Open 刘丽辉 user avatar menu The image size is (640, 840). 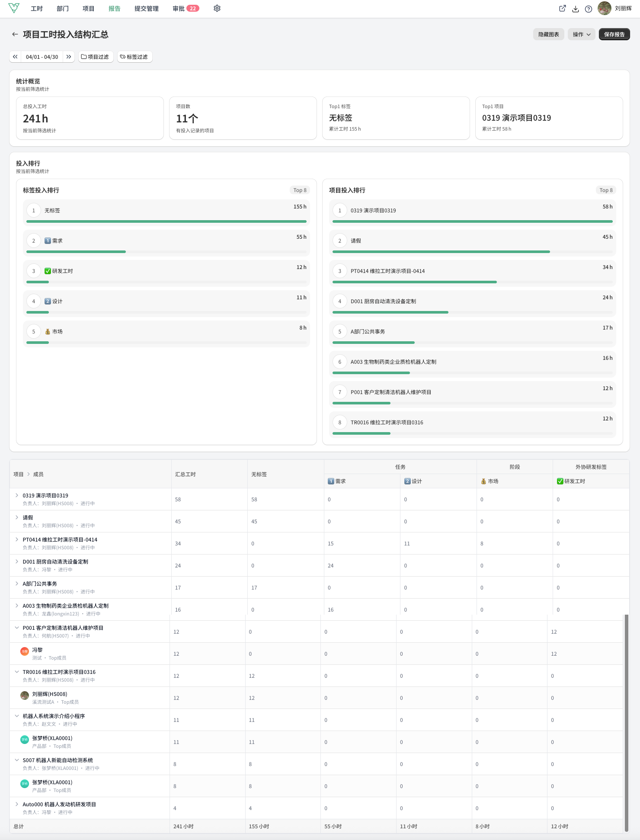[x=615, y=8]
